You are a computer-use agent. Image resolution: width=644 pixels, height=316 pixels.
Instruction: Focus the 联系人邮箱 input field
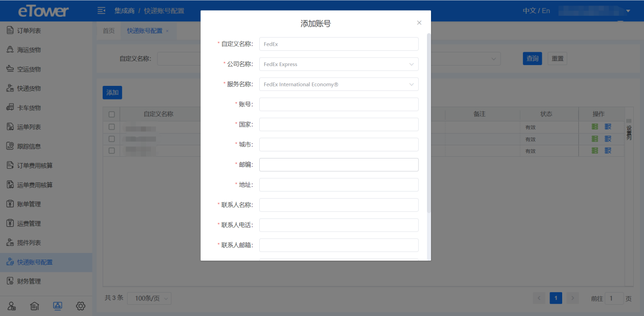[x=339, y=245]
